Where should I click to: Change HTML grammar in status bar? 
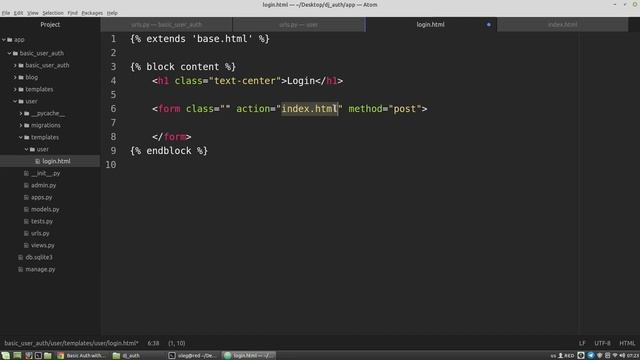click(x=627, y=343)
